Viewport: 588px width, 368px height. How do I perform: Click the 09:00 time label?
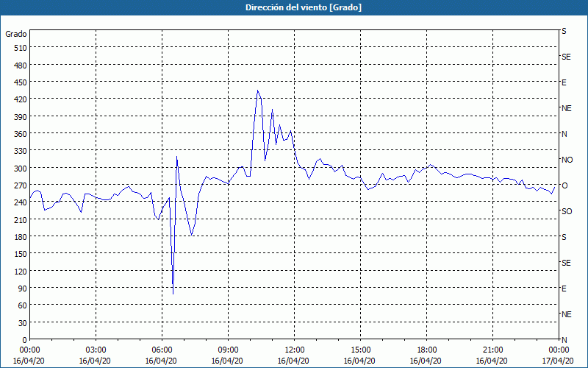tap(228, 350)
